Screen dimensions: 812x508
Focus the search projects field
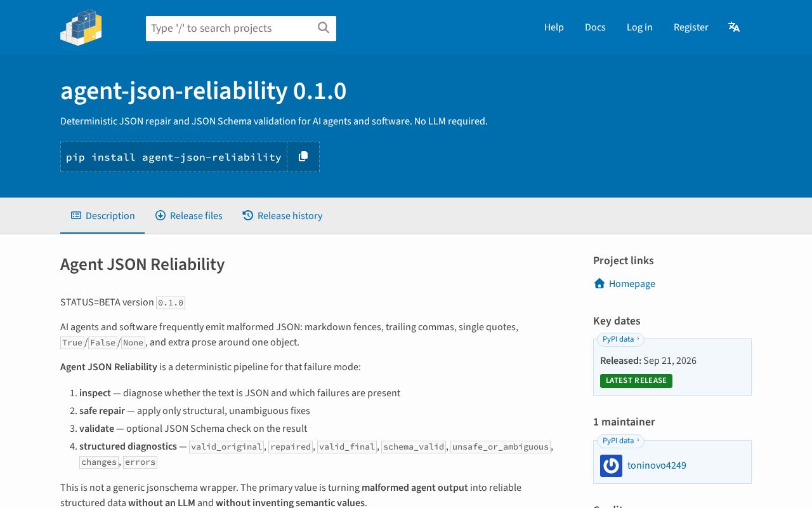pyautogui.click(x=241, y=29)
